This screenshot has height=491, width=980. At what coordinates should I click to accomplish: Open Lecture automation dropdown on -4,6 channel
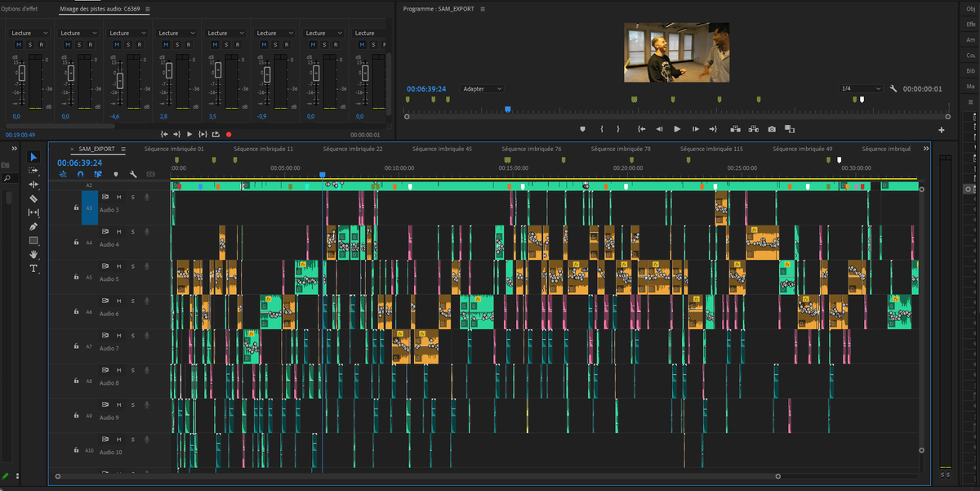pos(129,33)
